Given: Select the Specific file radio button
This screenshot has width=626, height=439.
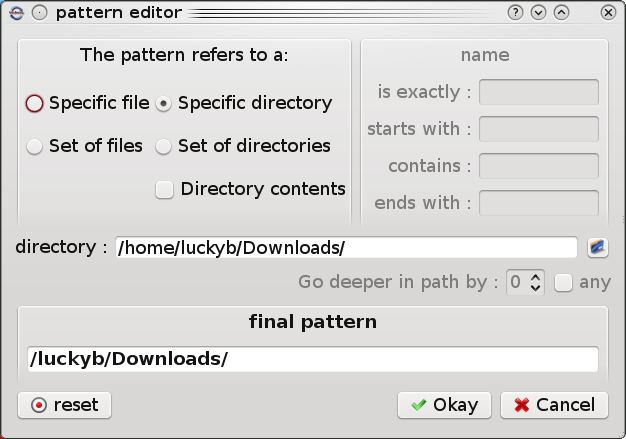Looking at the screenshot, I should point(35,103).
